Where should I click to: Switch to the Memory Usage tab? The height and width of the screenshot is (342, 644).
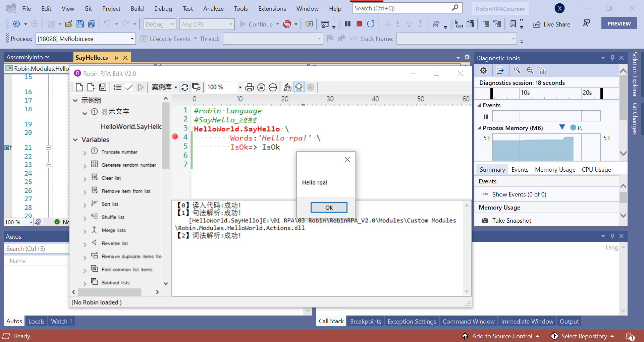[555, 169]
